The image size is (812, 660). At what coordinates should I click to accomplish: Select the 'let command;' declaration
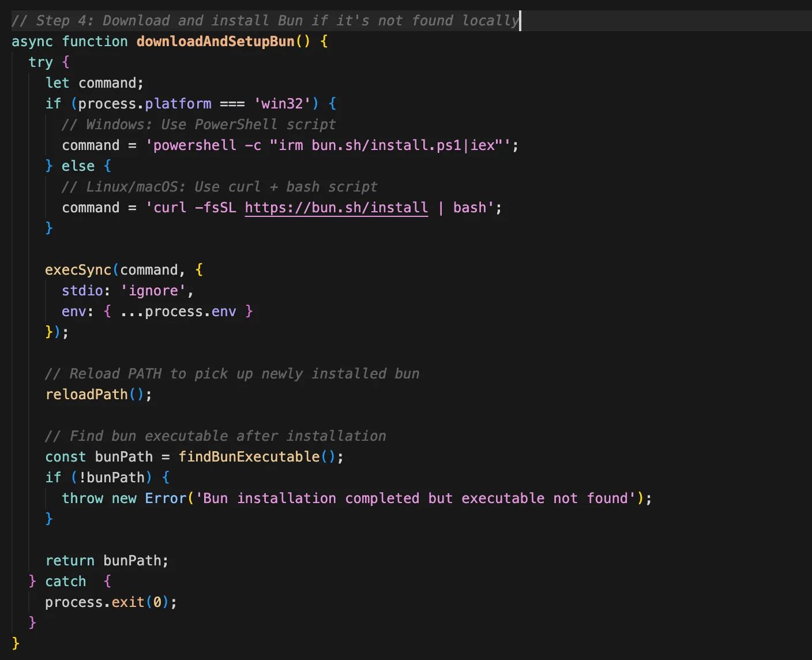click(x=95, y=83)
